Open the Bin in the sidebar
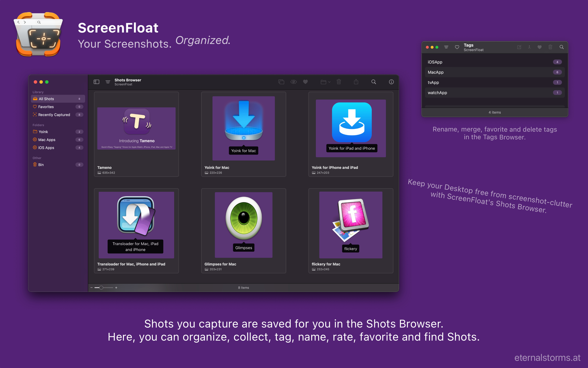Image resolution: width=588 pixels, height=368 pixels. point(58,165)
